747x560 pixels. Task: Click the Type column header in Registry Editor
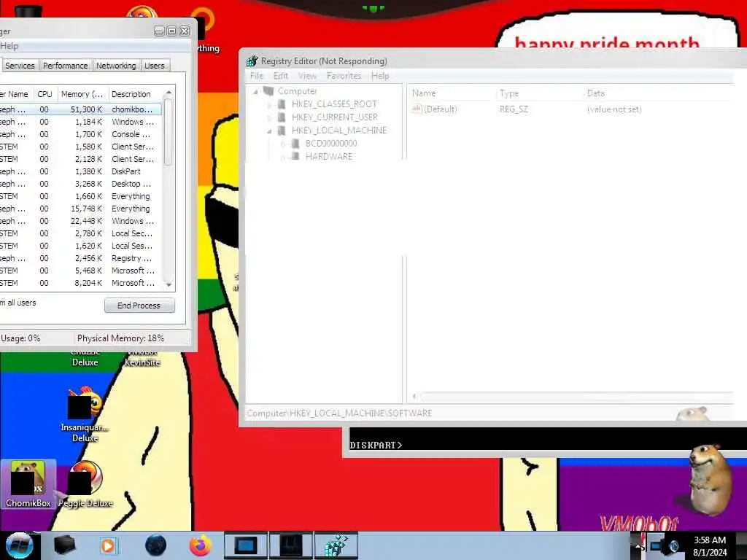tap(539, 93)
